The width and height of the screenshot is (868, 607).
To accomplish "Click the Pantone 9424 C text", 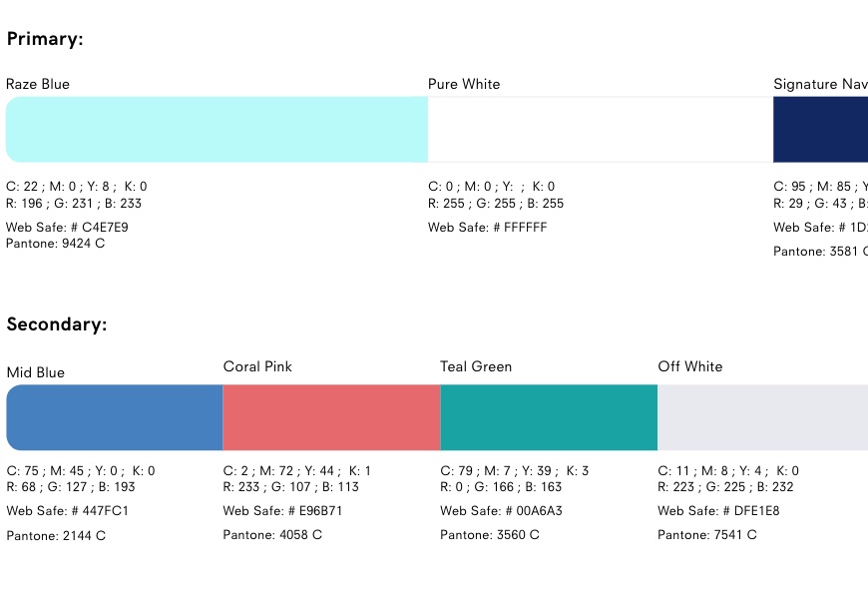I will click(x=56, y=244).
